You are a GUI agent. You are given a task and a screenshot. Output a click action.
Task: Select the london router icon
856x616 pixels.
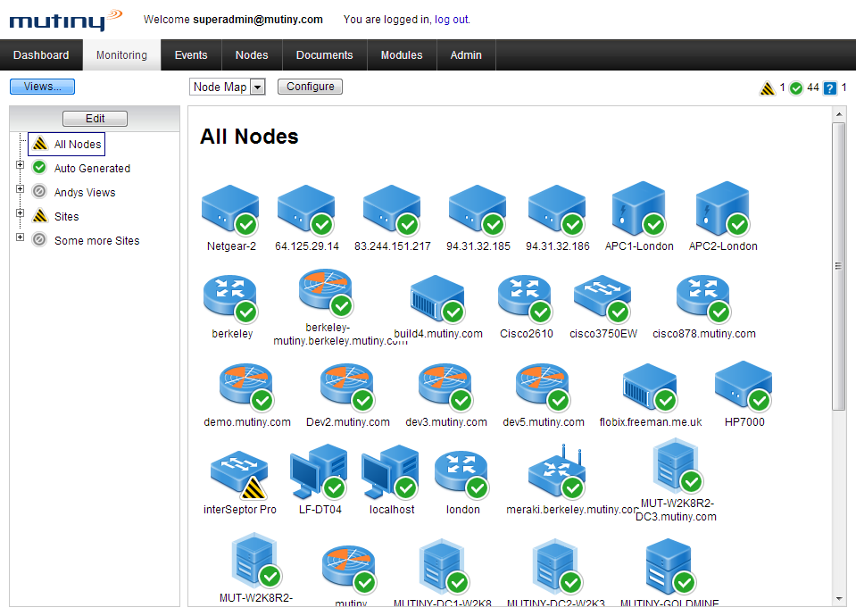461,475
